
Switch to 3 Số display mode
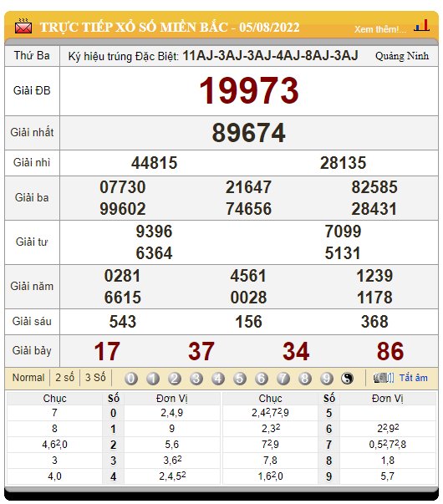click(x=95, y=377)
